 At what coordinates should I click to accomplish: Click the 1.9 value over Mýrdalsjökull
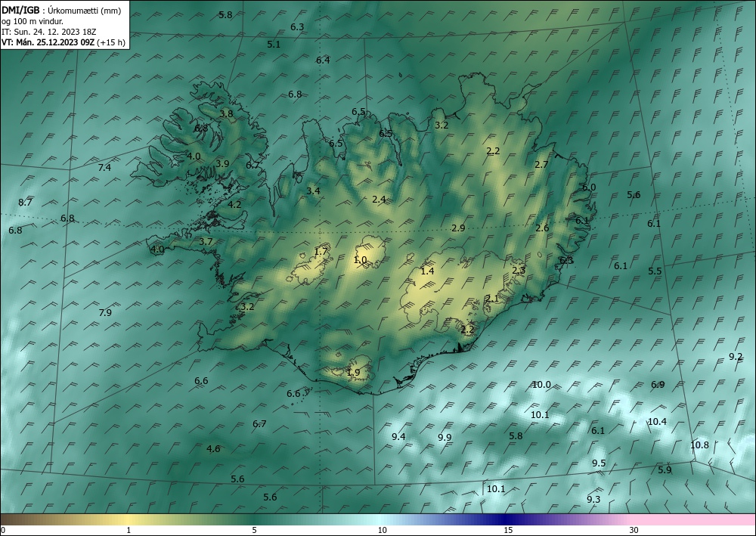353,372
